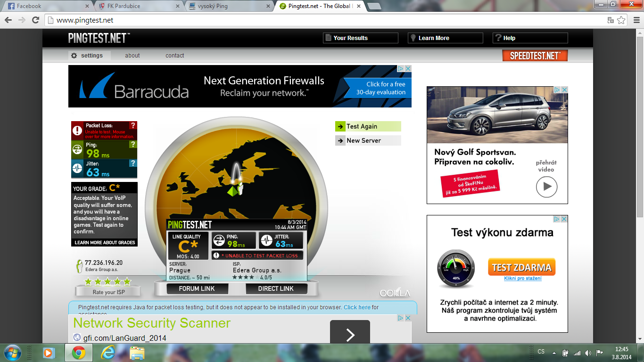Open the Help page
Image resolution: width=644 pixels, height=362 pixels.
point(530,38)
